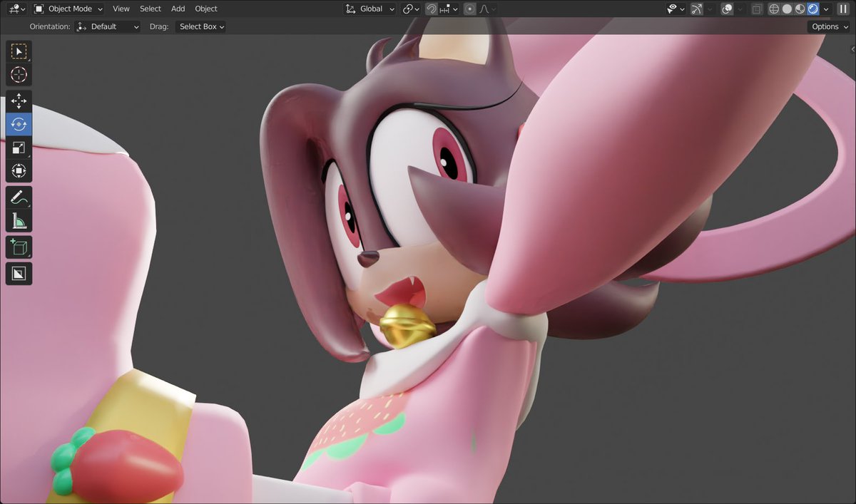Open the Global transform orientation dropdown
The height and width of the screenshot is (504, 856).
tap(370, 9)
